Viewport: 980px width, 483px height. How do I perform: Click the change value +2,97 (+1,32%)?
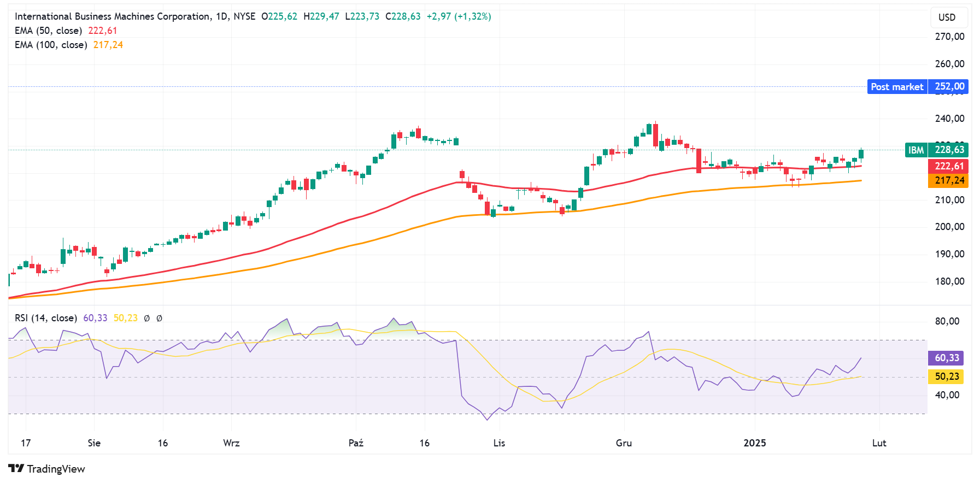459,16
